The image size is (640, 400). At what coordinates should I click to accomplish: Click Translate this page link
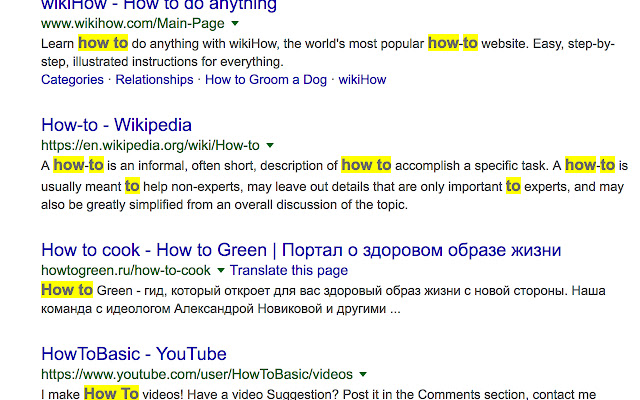[x=289, y=270]
